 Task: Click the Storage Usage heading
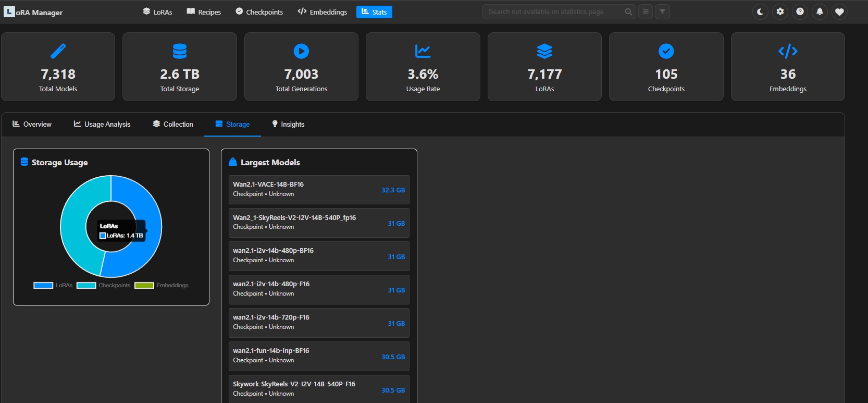[x=59, y=162]
